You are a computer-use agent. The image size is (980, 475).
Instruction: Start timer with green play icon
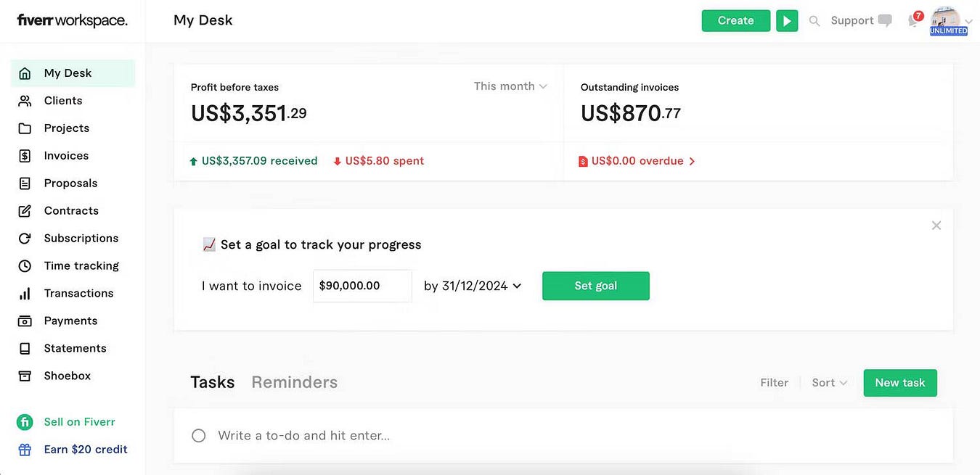click(x=787, y=21)
